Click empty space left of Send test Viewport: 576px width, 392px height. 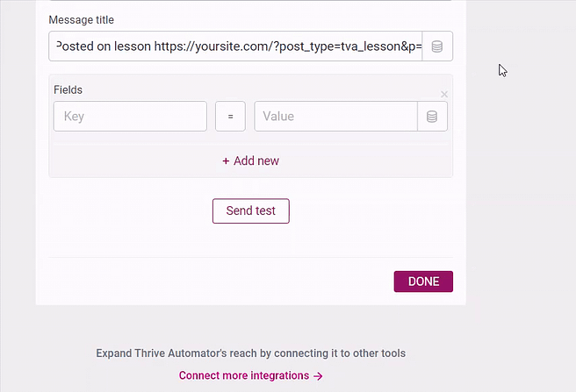pyautogui.click(x=132, y=211)
